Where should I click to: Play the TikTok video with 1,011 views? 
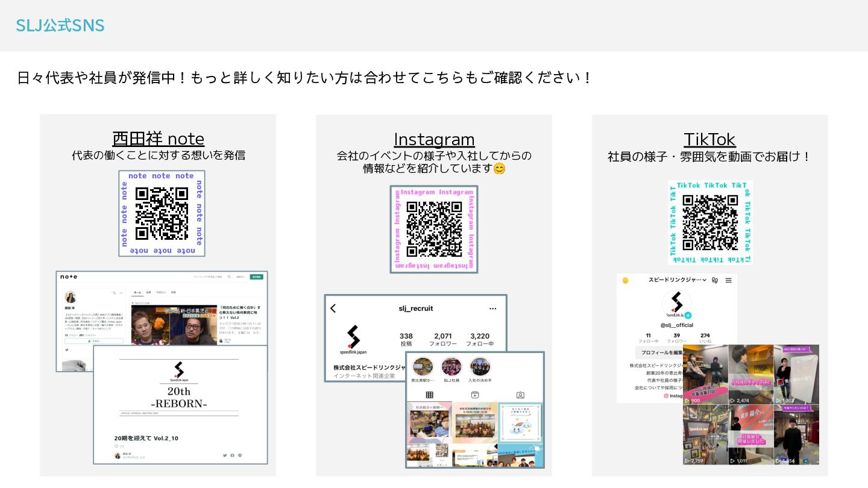click(x=751, y=434)
